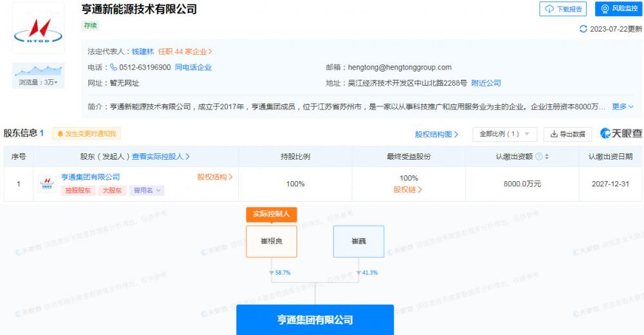This screenshot has height=335, width=644.
Task: Click 实际控制人 崔根良 node
Action: [x=272, y=242]
